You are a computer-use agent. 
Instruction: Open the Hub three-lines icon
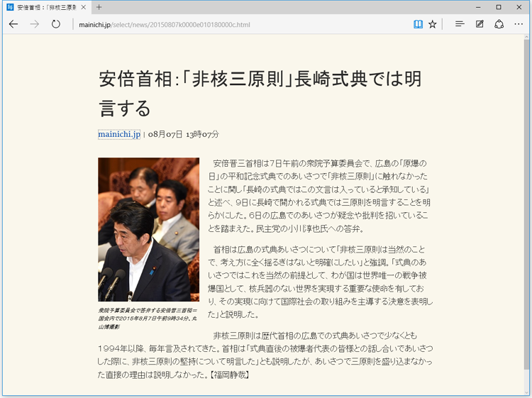click(x=460, y=24)
